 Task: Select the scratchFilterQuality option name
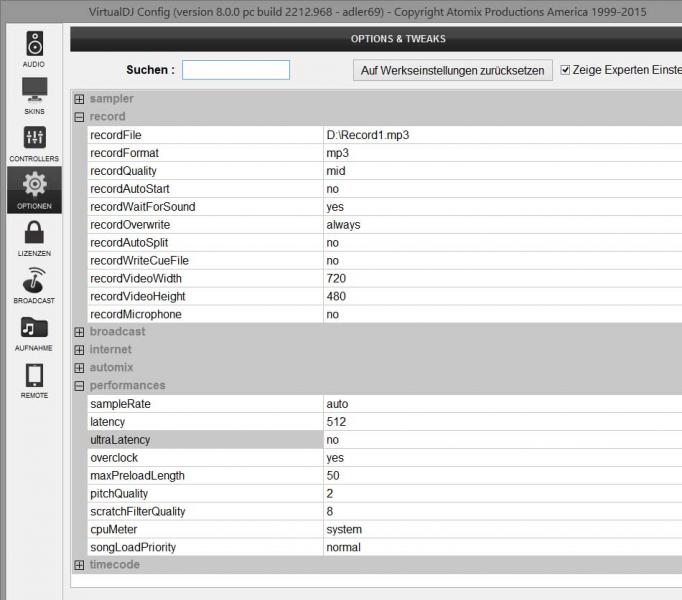[137, 511]
